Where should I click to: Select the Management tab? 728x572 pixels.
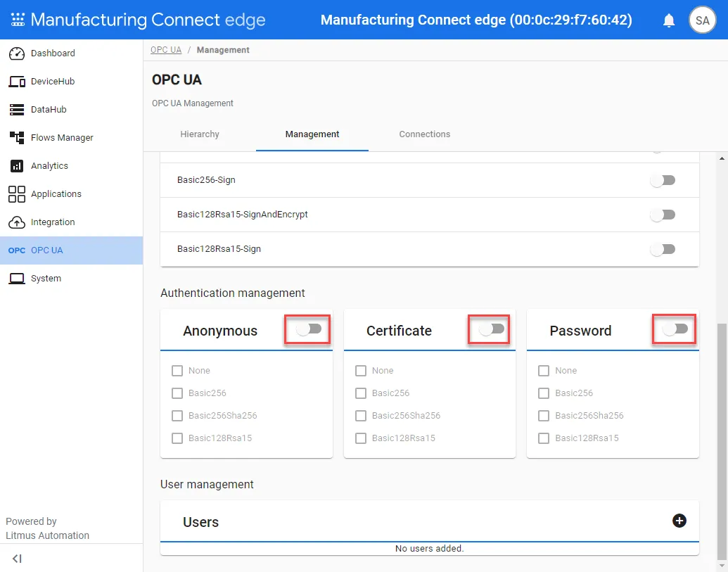pos(312,134)
